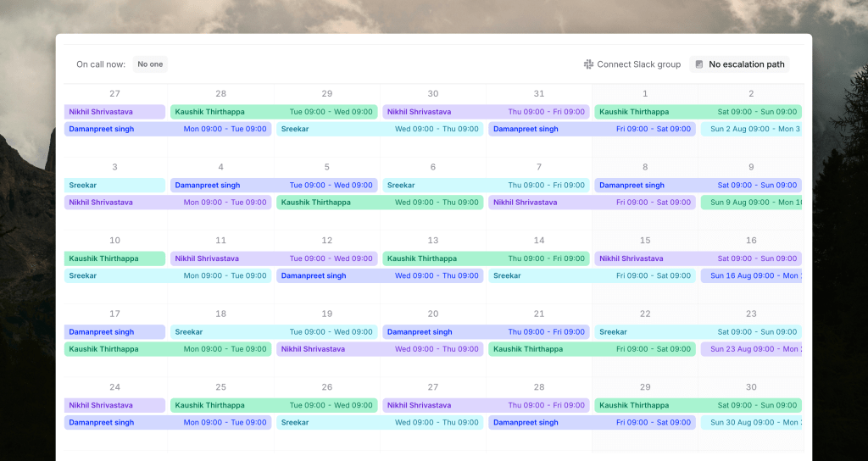Select date number 31 in calendar
The width and height of the screenshot is (868, 461).
538,93
